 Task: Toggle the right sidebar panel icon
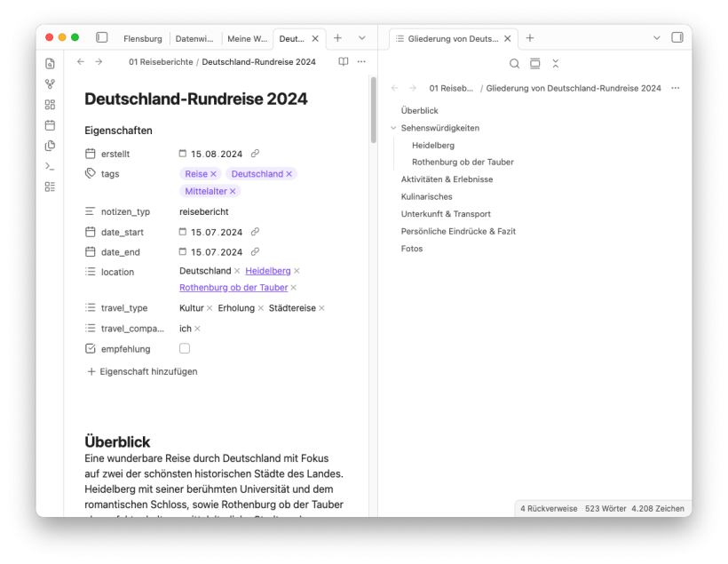pyautogui.click(x=677, y=37)
